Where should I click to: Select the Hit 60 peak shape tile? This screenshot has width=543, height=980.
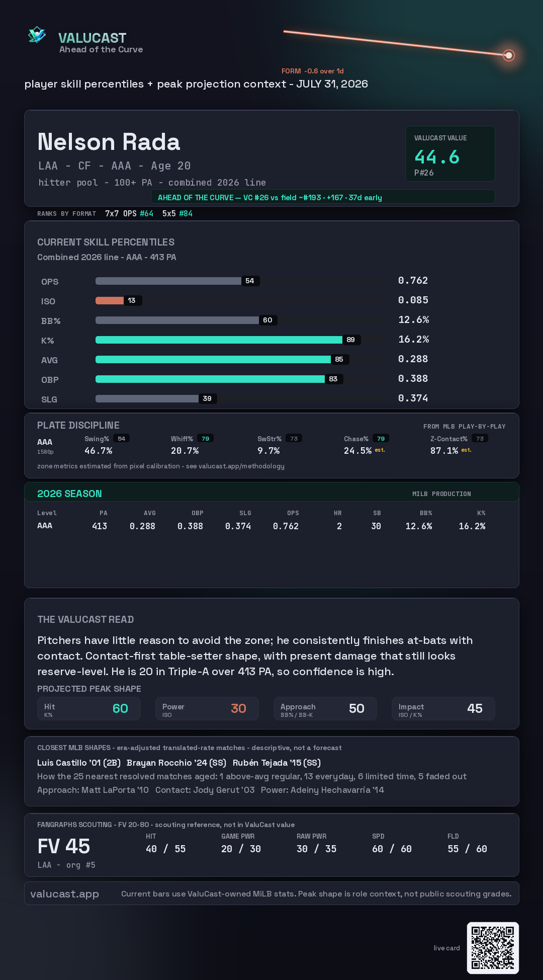[88, 709]
